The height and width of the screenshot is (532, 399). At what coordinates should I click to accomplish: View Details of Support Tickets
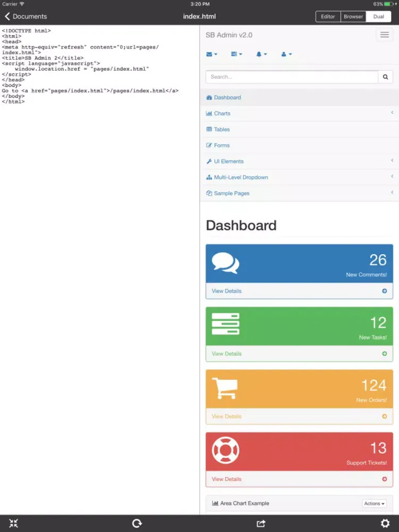pyautogui.click(x=227, y=479)
